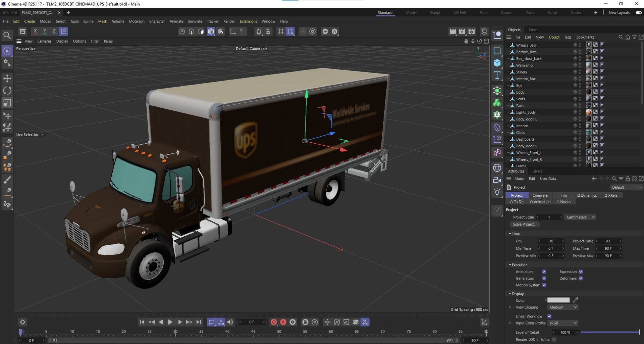Click the Display Color swatch
Viewport: 644px width, 344px height.
(x=558, y=300)
